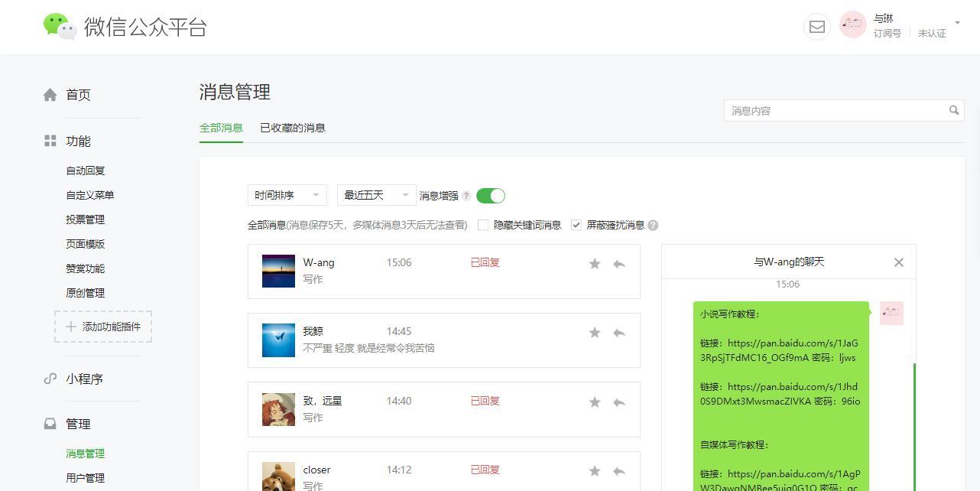Open the notification envelope icon top right

[x=816, y=26]
